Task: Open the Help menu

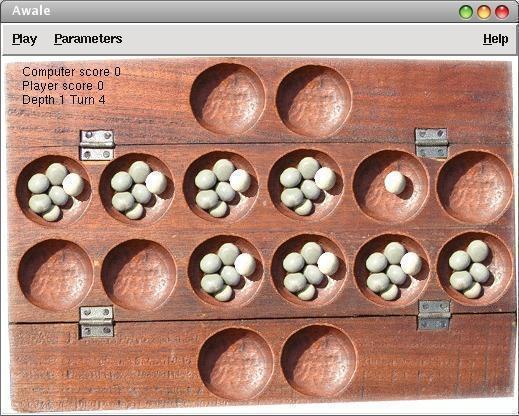Action: pyautogui.click(x=495, y=39)
